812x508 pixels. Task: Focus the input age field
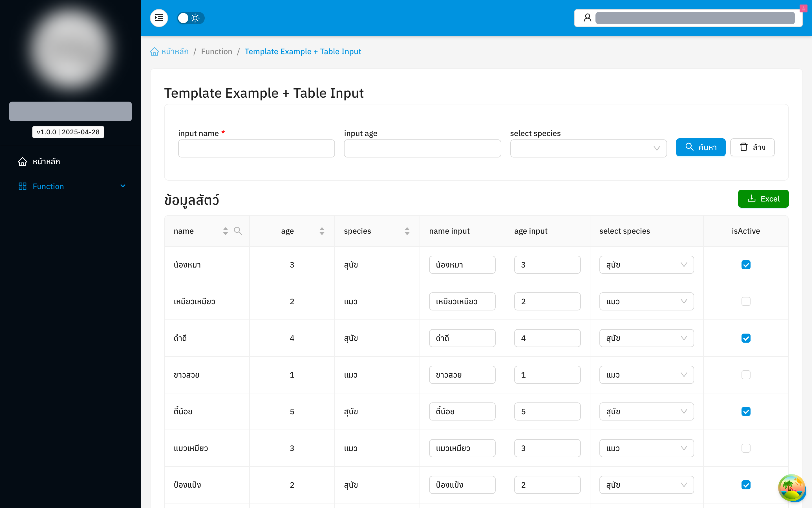[422, 148]
